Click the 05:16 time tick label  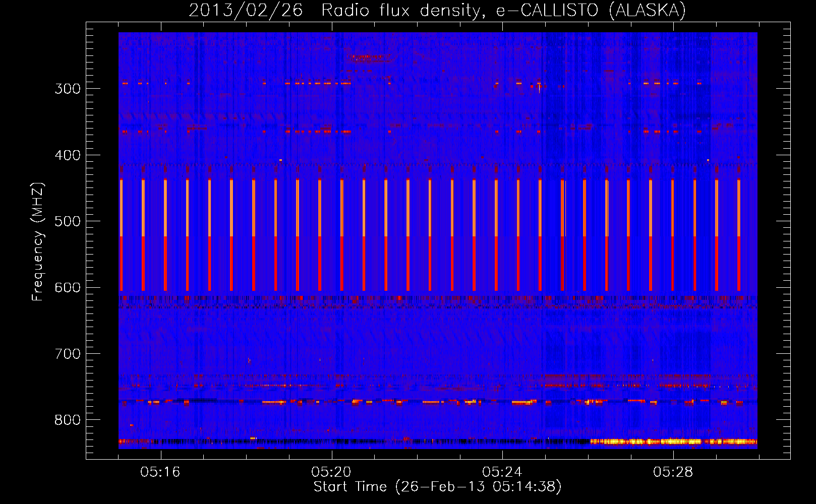pos(160,472)
